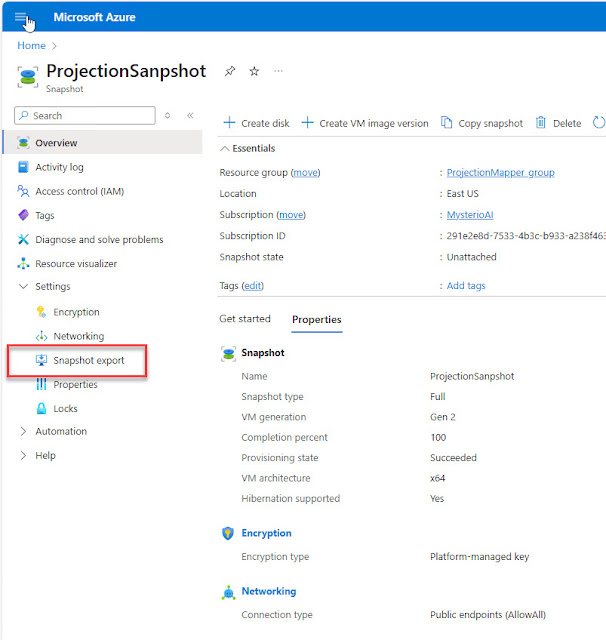Open the more options ellipsis next to title
Image resolution: width=606 pixels, height=640 pixels.
[x=278, y=71]
